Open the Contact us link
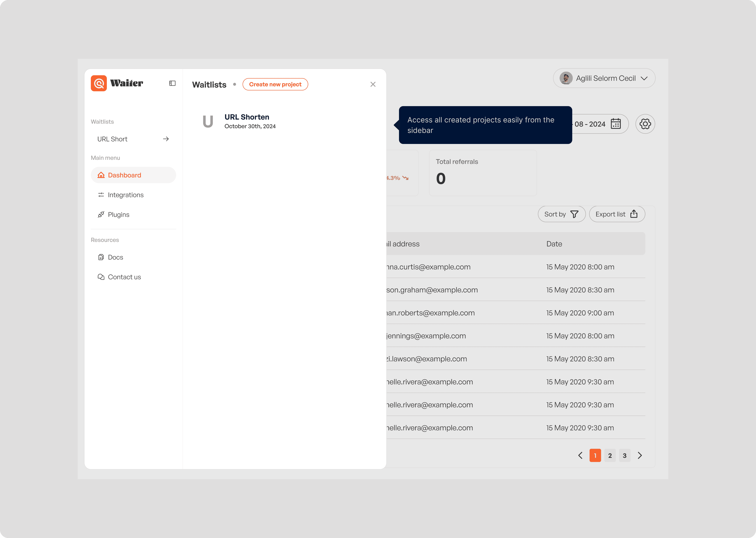The height and width of the screenshot is (538, 756). point(124,277)
